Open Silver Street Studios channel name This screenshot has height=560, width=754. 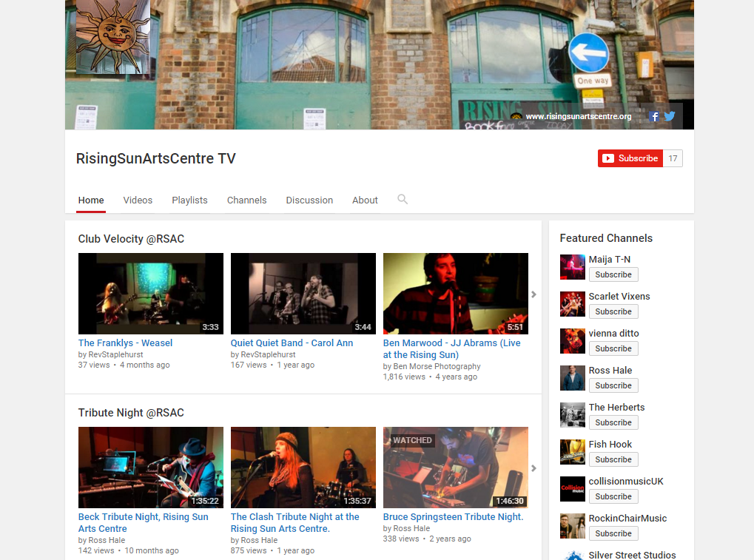(x=632, y=556)
